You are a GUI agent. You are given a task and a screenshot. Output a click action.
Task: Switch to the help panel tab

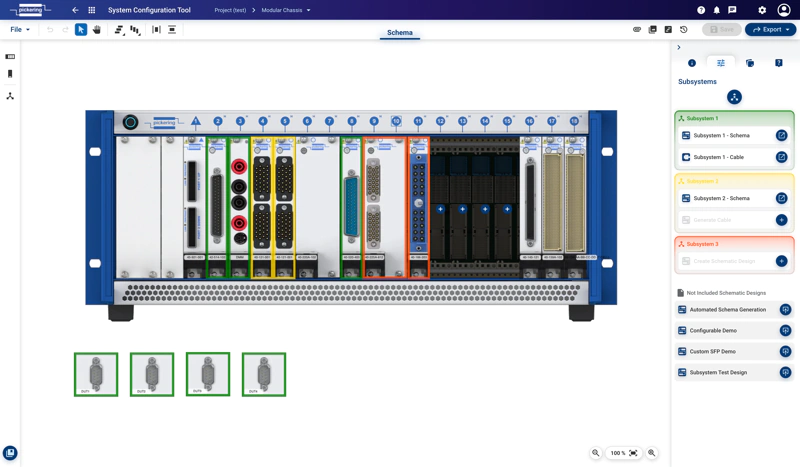(779, 63)
